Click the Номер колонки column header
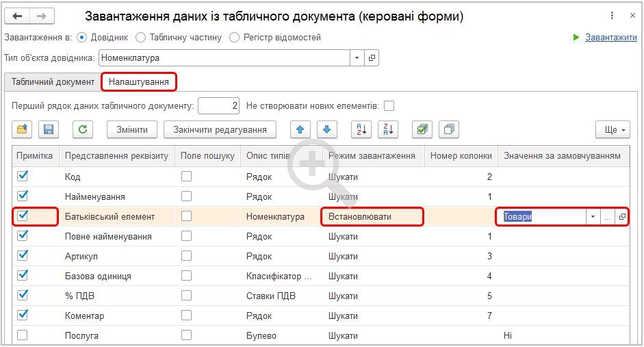This screenshot has width=644, height=347. click(x=461, y=156)
